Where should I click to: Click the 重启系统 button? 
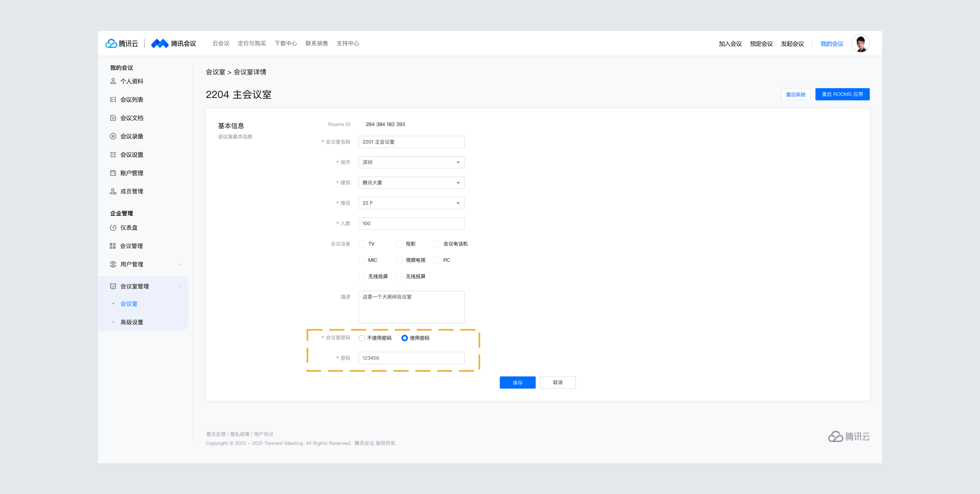795,94
